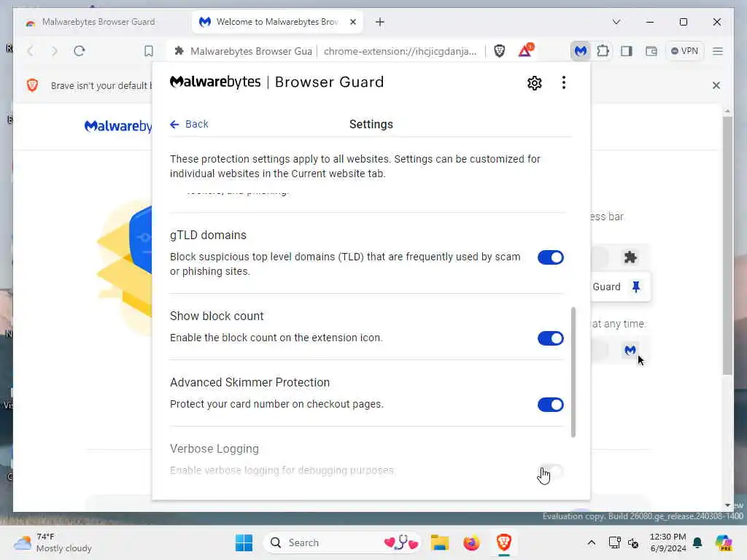Click the 'Settings' title text

371,124
